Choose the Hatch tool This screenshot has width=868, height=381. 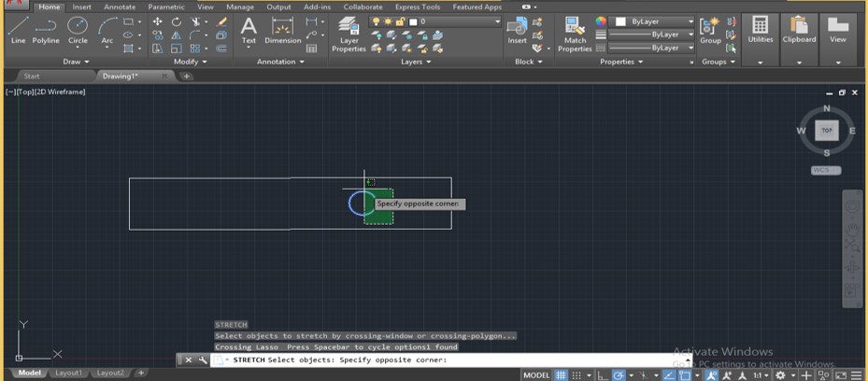pos(128,49)
